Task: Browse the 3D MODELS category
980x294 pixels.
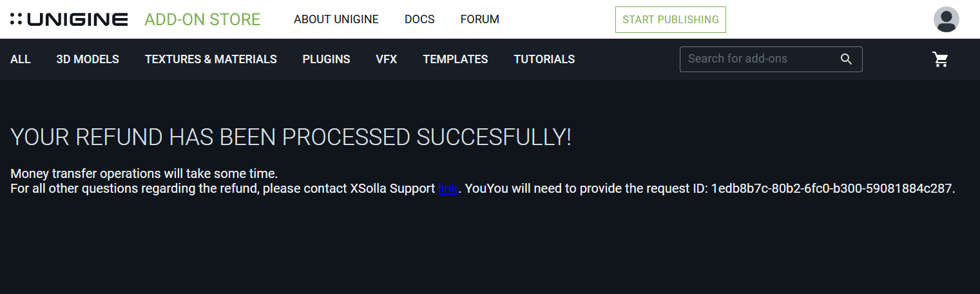Action: (88, 59)
